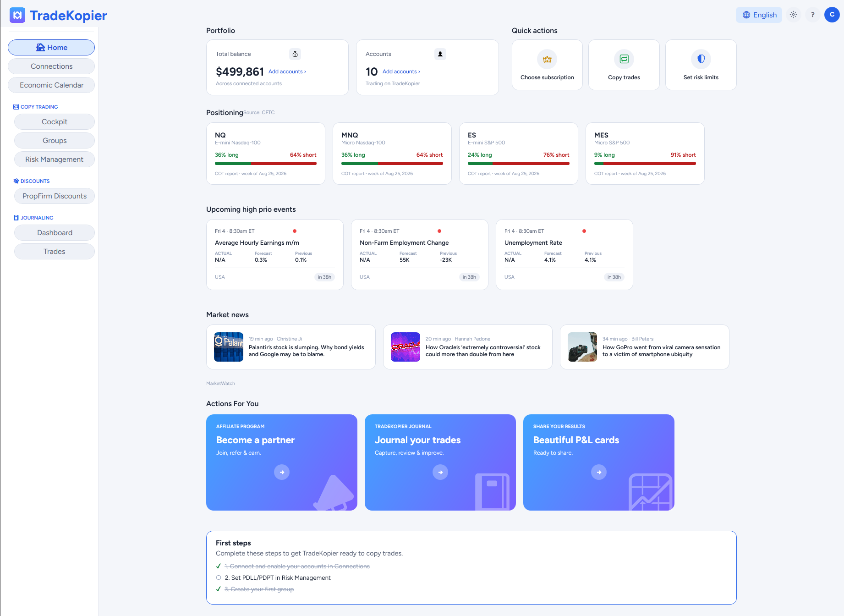Open Groups under Copy Trading
The width and height of the screenshot is (844, 616).
click(x=55, y=141)
